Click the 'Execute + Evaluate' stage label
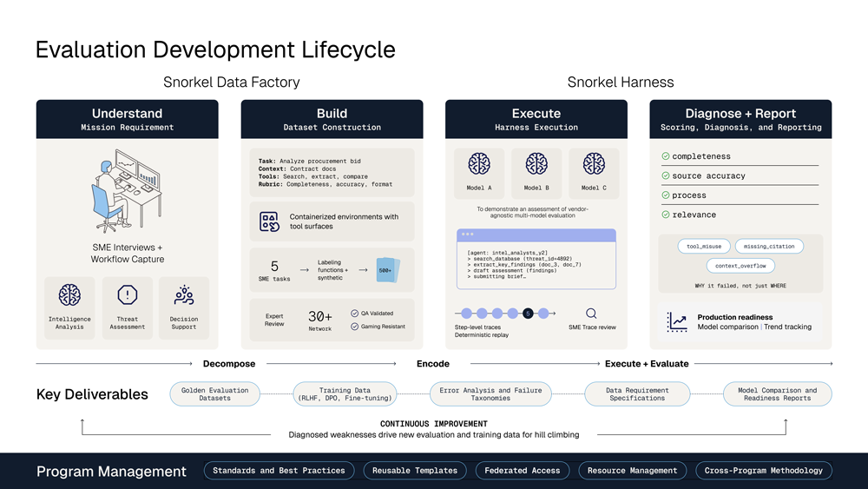868x489 pixels. pos(647,364)
